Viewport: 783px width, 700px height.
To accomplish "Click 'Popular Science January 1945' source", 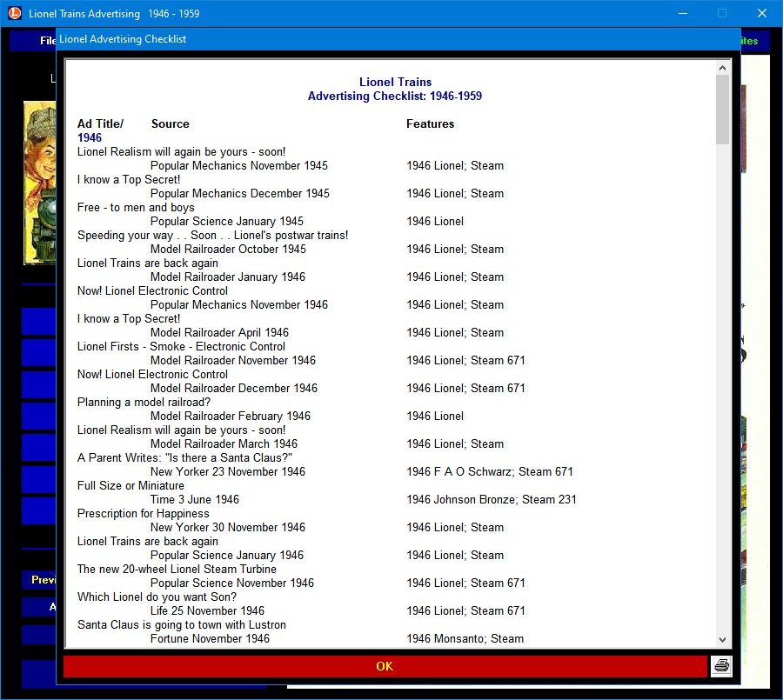I will tap(227, 222).
